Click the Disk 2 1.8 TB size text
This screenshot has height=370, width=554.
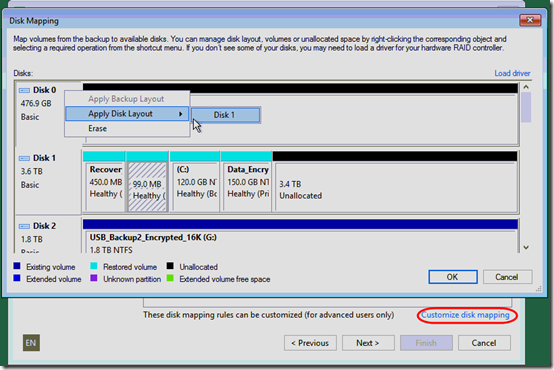pyautogui.click(x=31, y=239)
